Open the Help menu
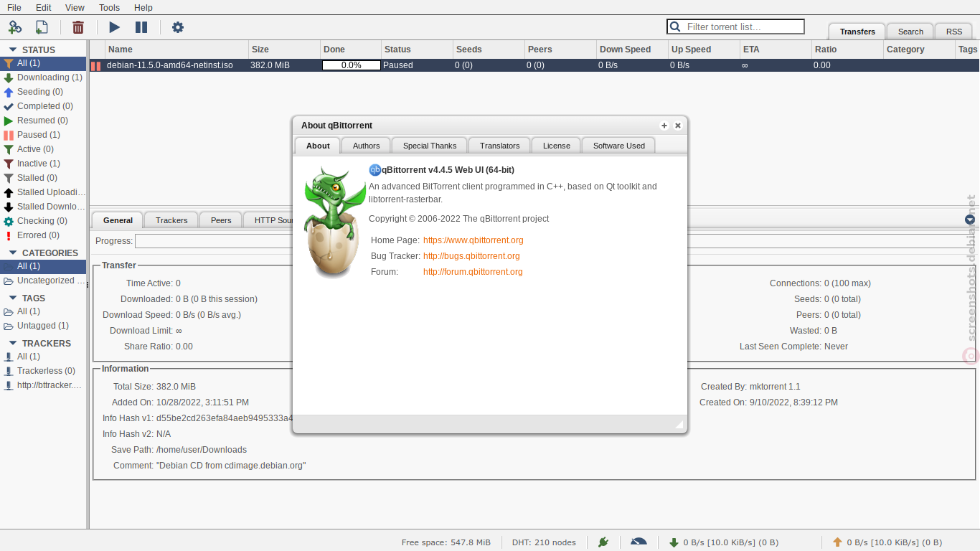 click(143, 7)
